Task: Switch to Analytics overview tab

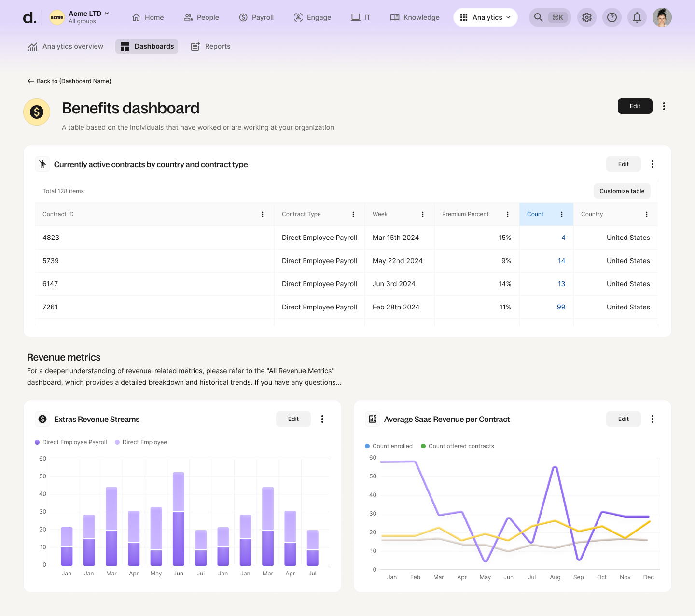Action: coord(66,46)
